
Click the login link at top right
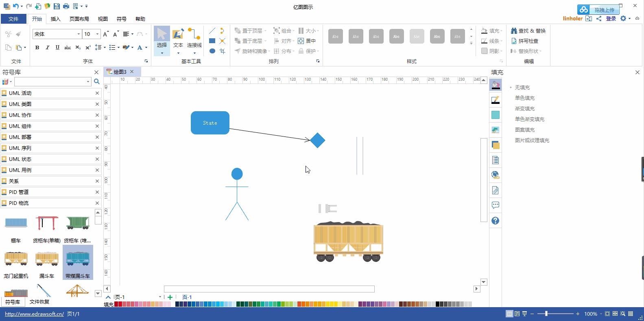[x=611, y=18]
